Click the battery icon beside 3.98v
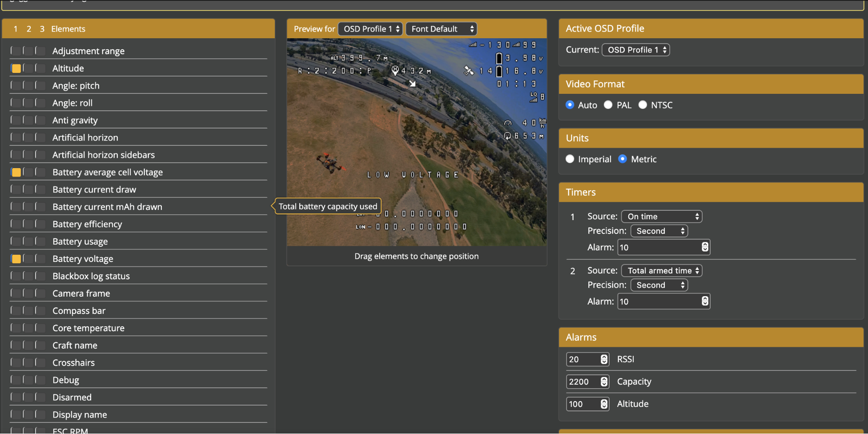The width and height of the screenshot is (868, 434). coord(499,58)
